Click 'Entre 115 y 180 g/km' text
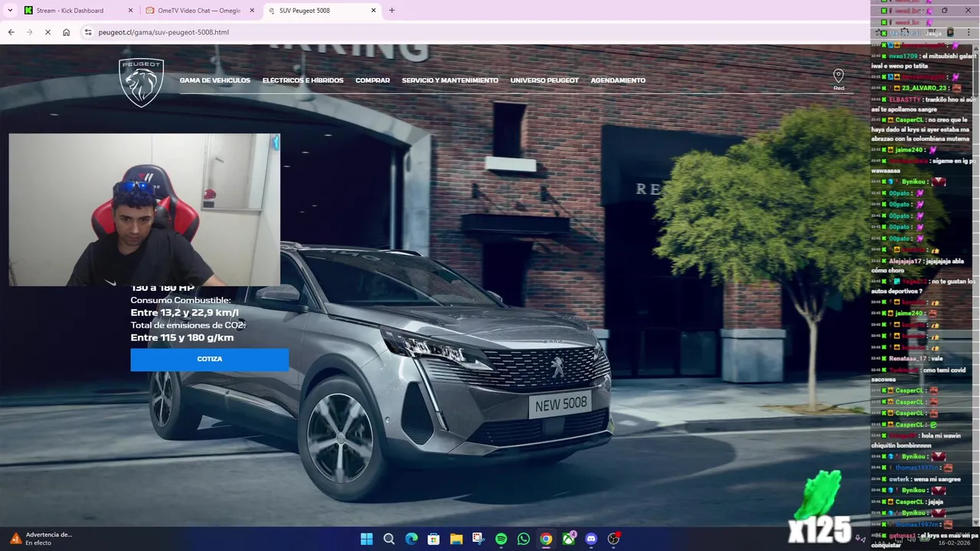 click(182, 337)
